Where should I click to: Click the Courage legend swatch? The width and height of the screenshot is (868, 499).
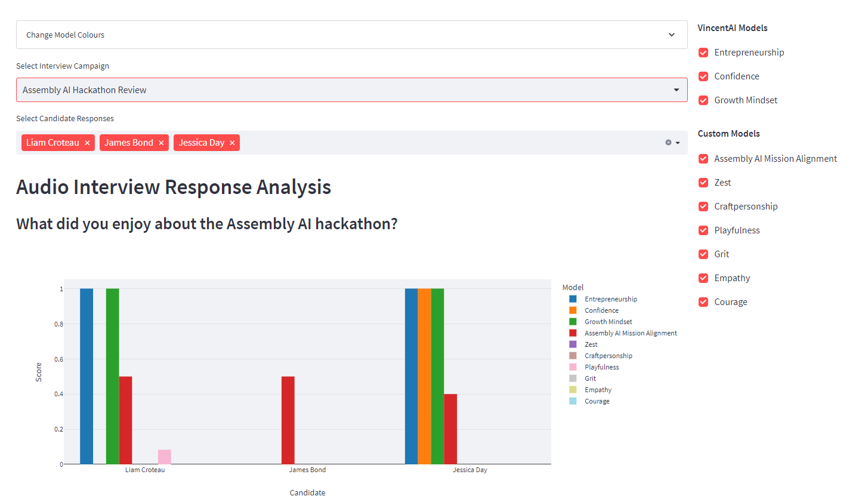pos(573,401)
